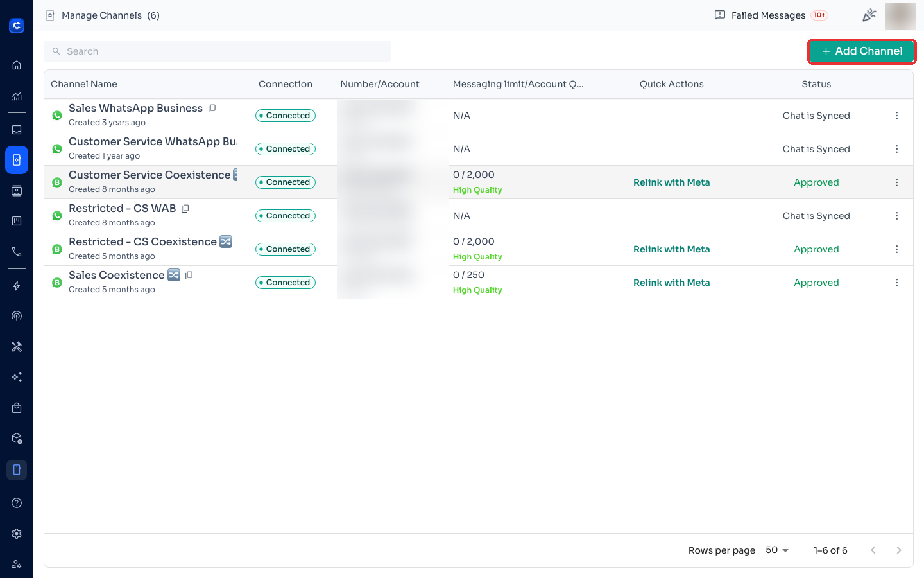Select the highlighted Channels icon in the sidebar

tap(17, 160)
